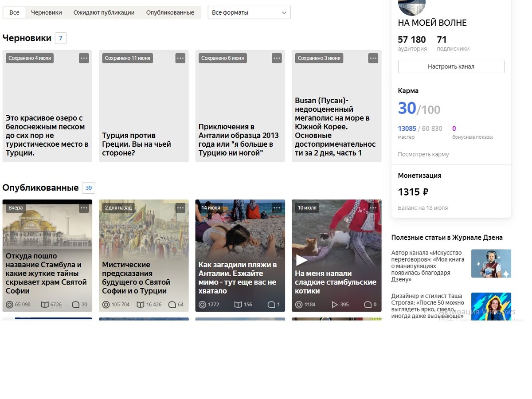
Task: Click the 1315 ₽ monetization amount
Action: click(413, 192)
